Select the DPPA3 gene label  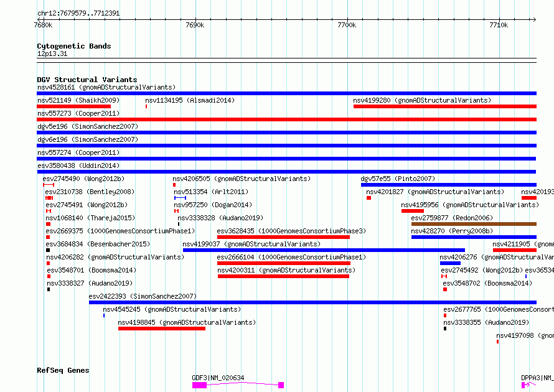(x=537, y=378)
